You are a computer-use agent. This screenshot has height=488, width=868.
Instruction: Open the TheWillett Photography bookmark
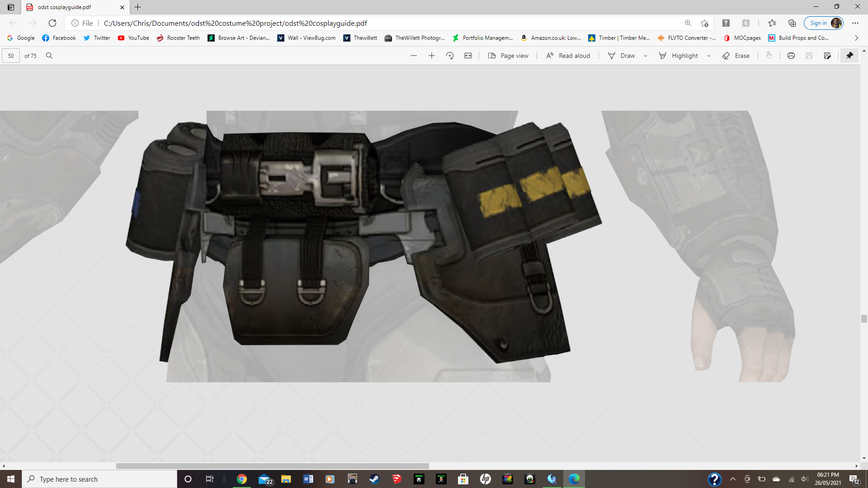(x=415, y=38)
